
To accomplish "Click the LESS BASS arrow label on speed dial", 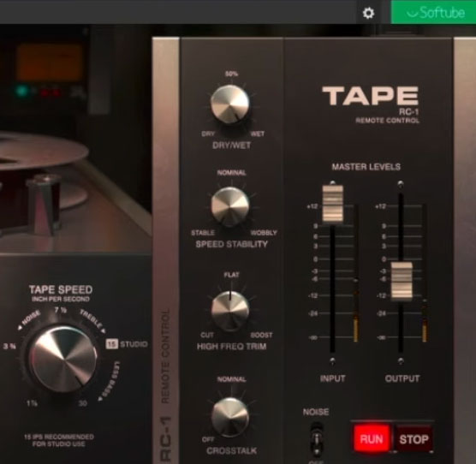I will 110,381.
